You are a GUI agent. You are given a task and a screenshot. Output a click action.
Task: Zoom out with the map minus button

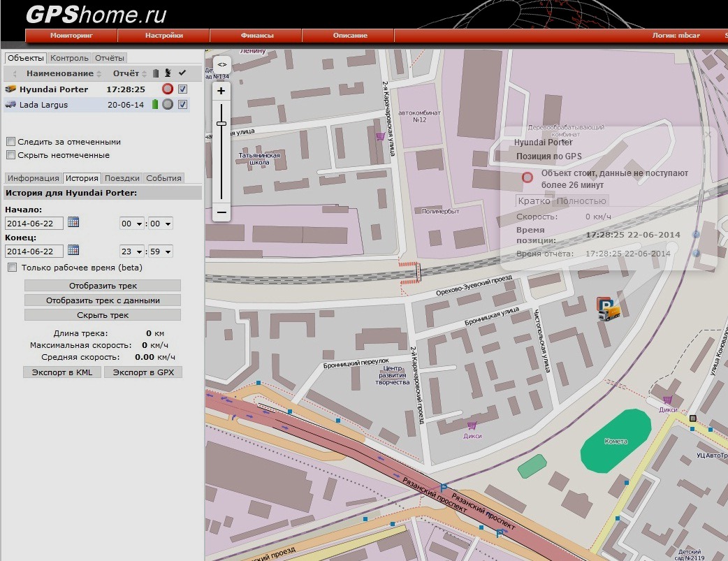pyautogui.click(x=221, y=212)
